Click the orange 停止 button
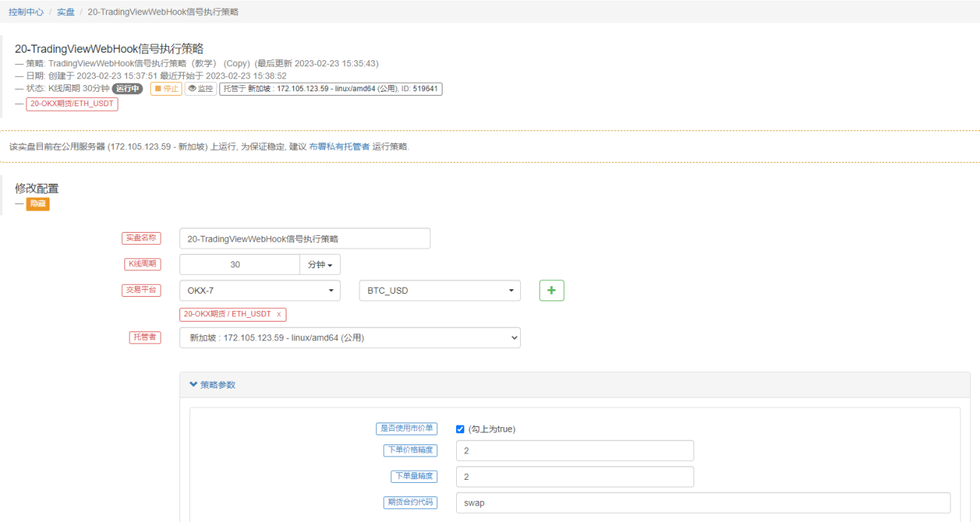The width and height of the screenshot is (980, 522). click(x=166, y=89)
